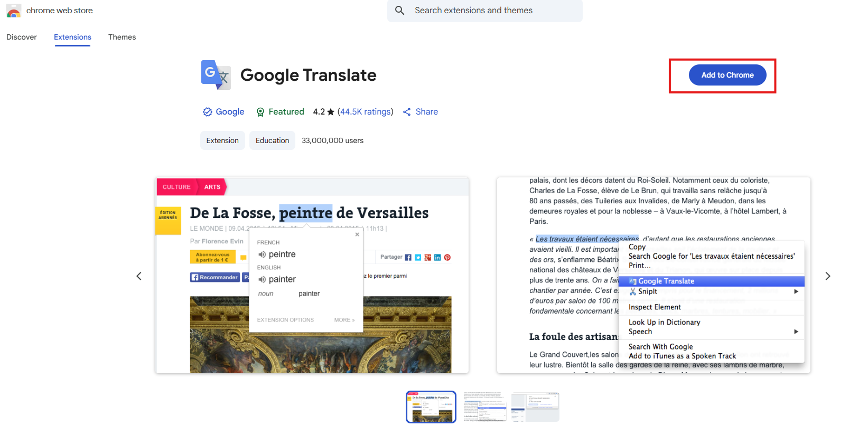Open the large context-menu screenshot preview
The image size is (868, 426).
tap(654, 276)
